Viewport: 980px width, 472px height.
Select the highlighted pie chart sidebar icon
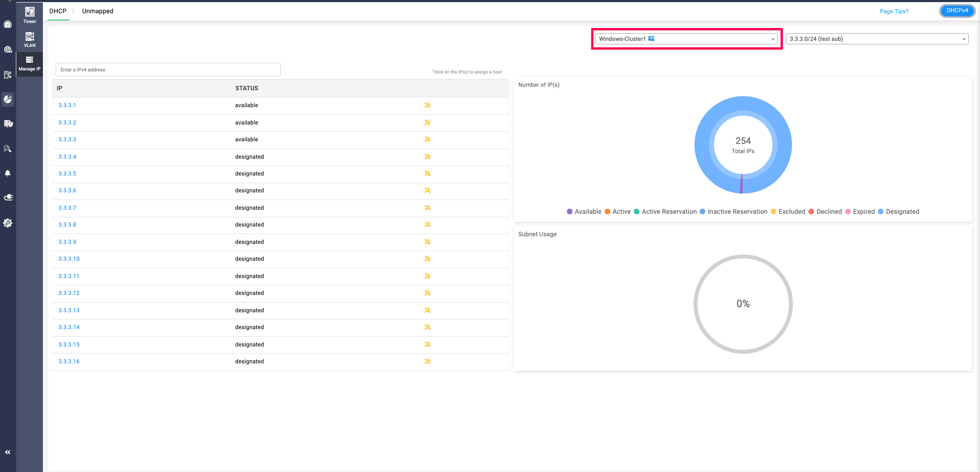[x=8, y=99]
